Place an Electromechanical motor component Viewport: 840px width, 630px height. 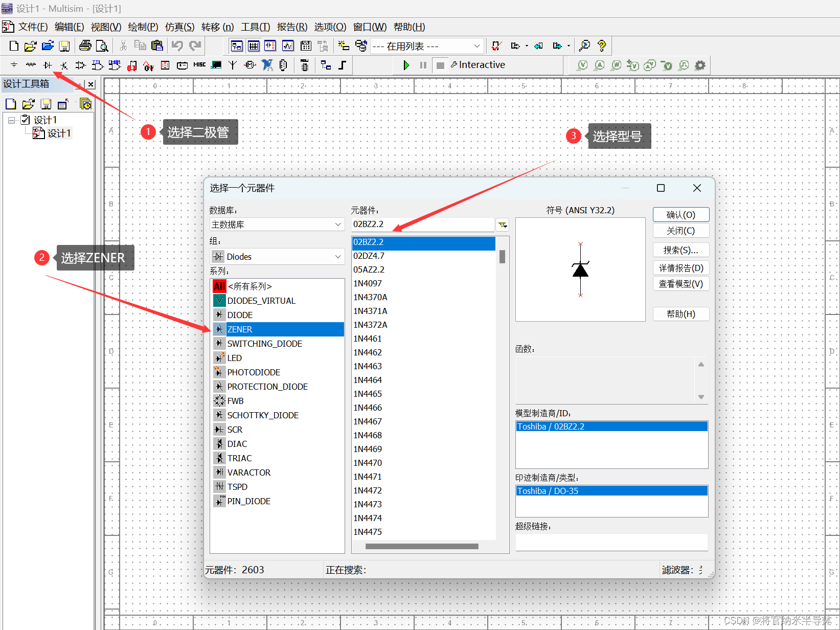(x=250, y=65)
